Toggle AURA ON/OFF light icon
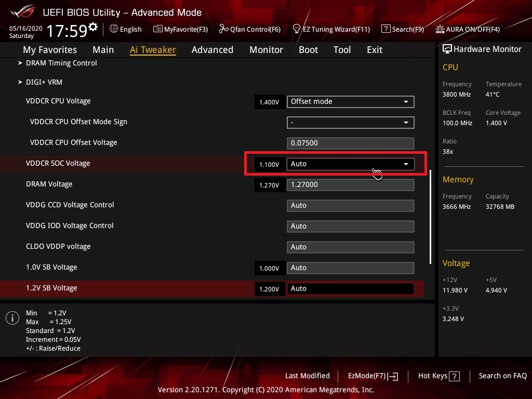Image resolution: width=532 pixels, height=399 pixels. pyautogui.click(x=440, y=29)
